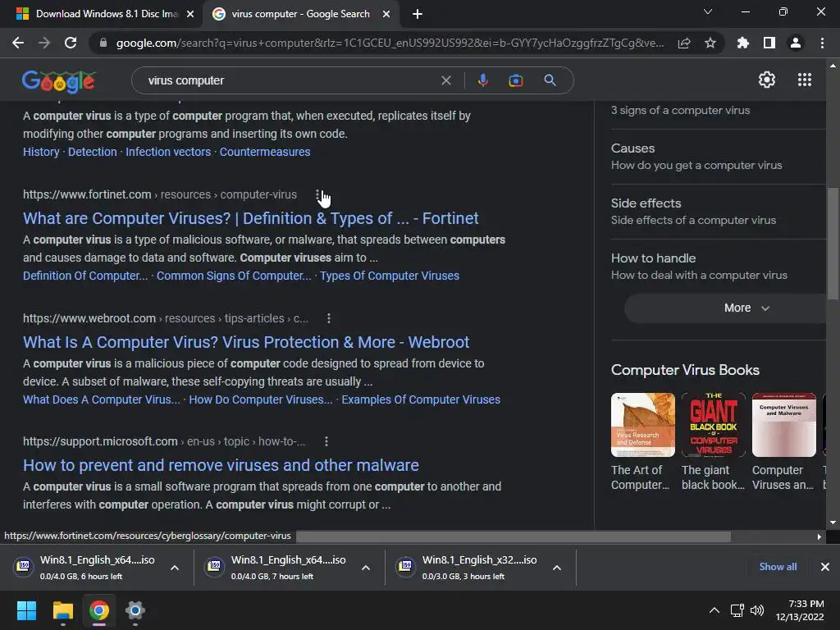This screenshot has height=630, width=840.
Task: Open Windows Start menu
Action: 26,610
